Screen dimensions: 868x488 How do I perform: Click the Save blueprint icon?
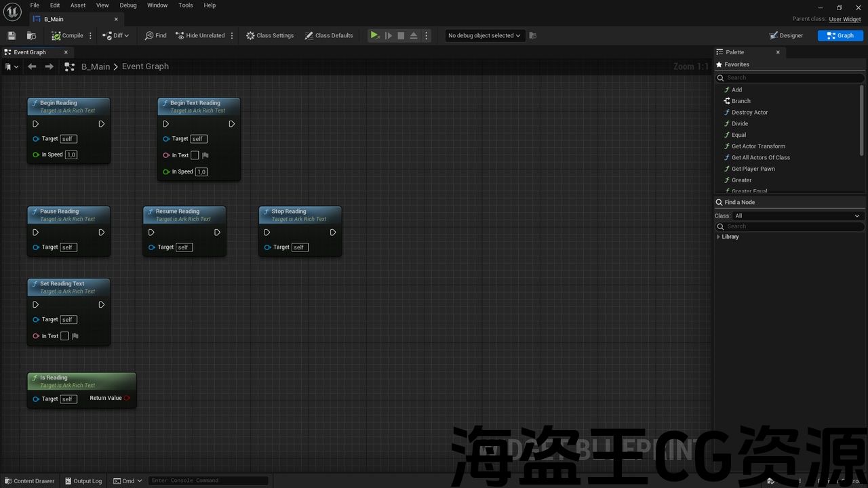coord(12,35)
